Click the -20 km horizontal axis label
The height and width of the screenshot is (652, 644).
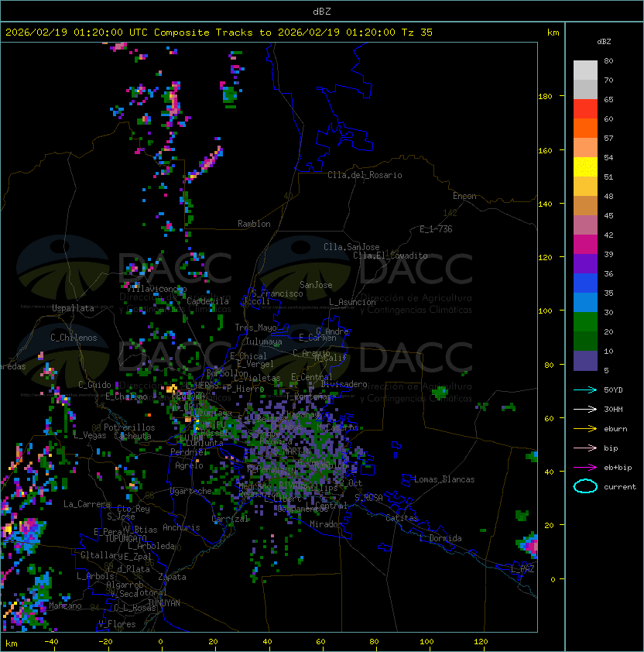pos(105,641)
